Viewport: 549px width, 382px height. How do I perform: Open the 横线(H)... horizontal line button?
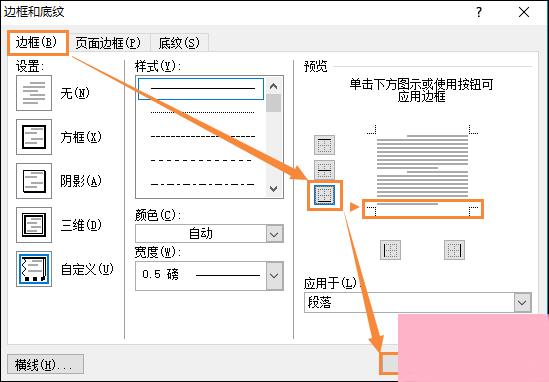(45, 364)
